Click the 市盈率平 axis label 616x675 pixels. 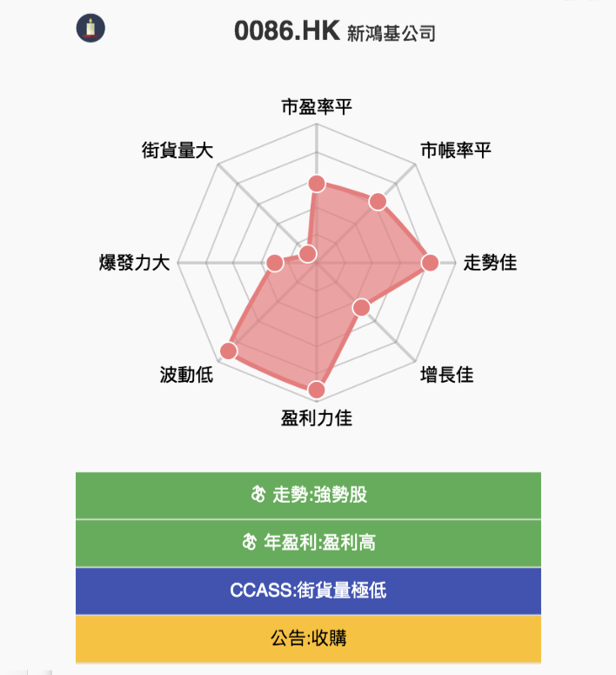pos(317,107)
